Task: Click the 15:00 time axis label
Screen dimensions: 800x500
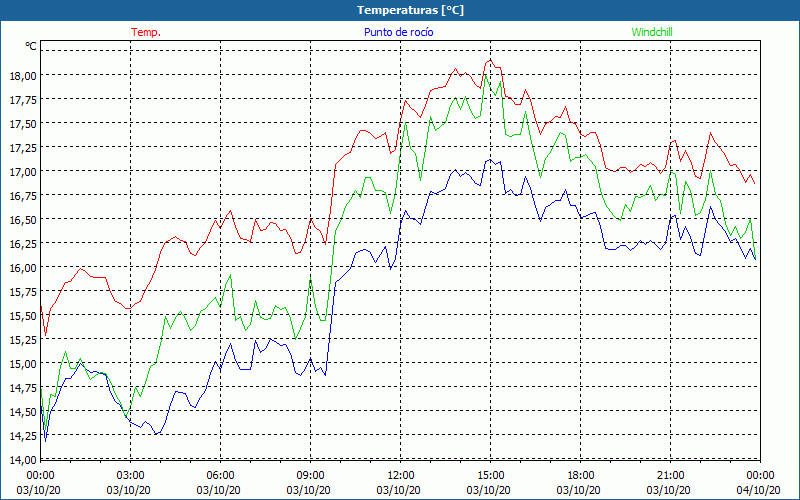Action: point(490,475)
